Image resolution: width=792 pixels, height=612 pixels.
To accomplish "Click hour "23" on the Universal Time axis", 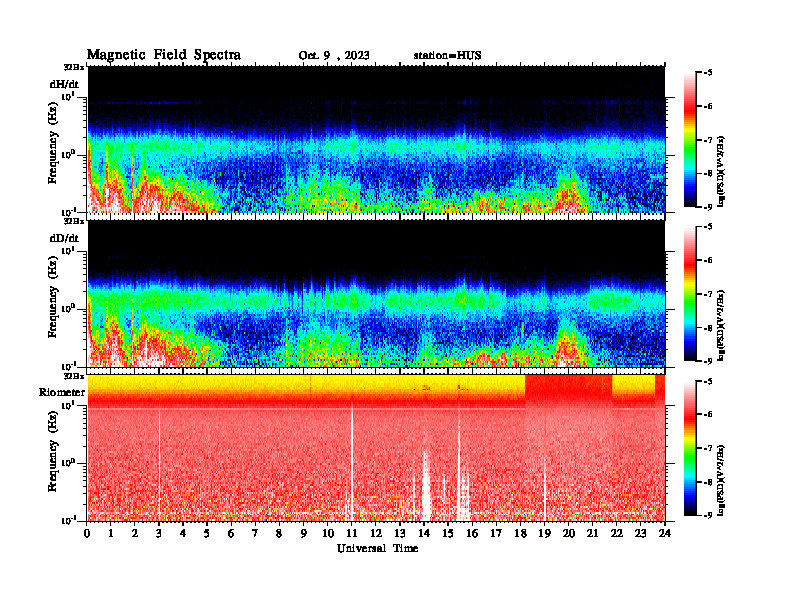I will (x=641, y=533).
